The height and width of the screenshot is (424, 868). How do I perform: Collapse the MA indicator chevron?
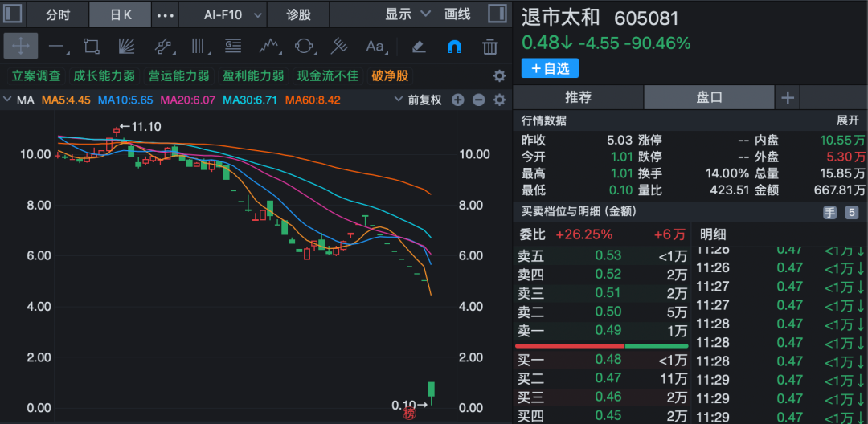(7, 100)
